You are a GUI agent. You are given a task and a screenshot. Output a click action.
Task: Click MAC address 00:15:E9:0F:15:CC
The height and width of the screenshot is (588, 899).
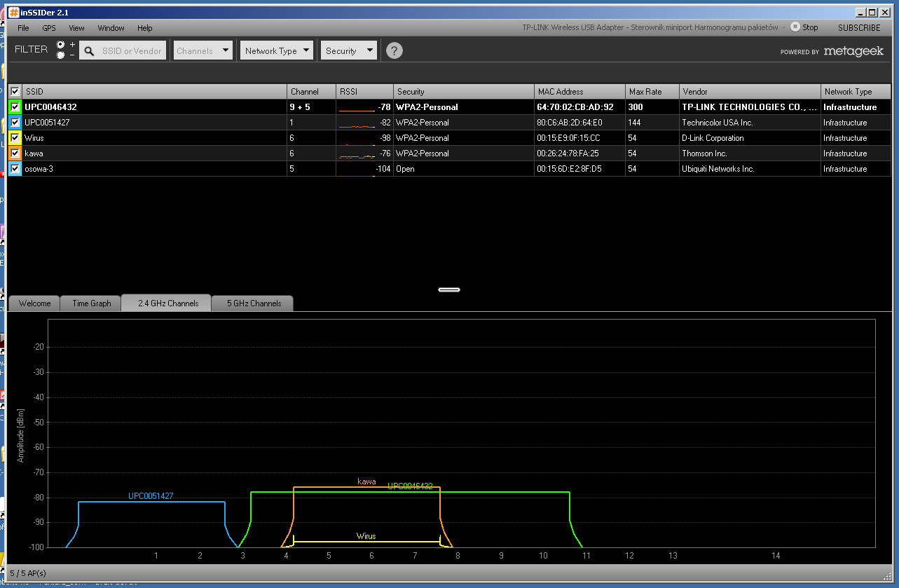coord(568,138)
